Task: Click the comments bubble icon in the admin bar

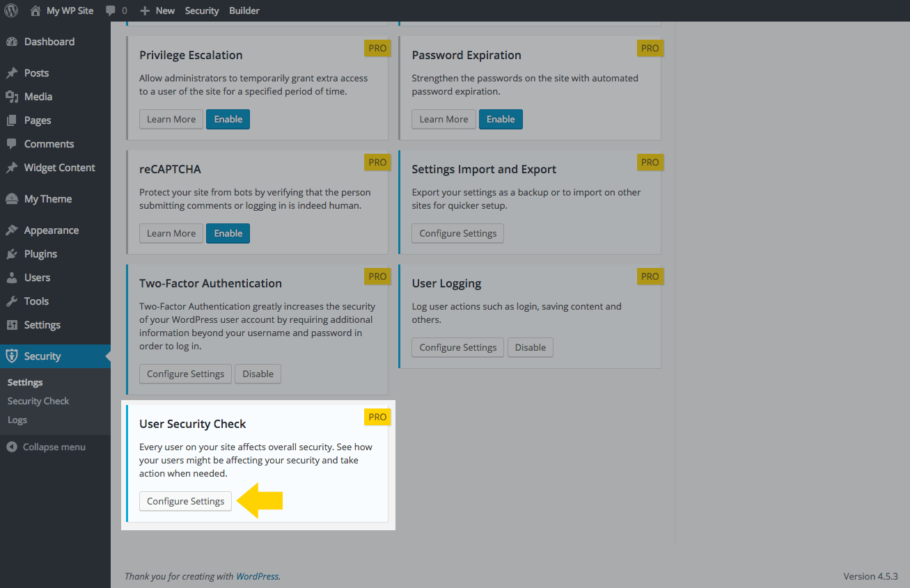Action: coord(110,10)
